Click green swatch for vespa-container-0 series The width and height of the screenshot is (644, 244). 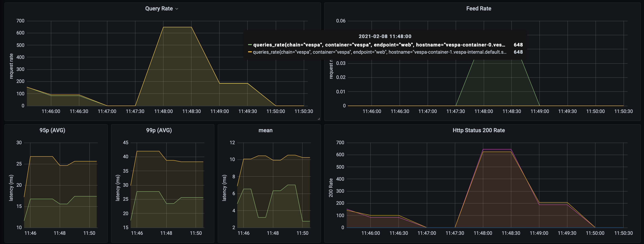click(250, 45)
